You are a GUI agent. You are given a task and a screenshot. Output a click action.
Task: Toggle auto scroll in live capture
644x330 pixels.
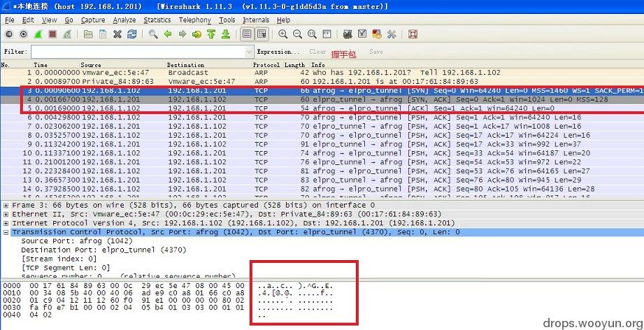(262, 34)
